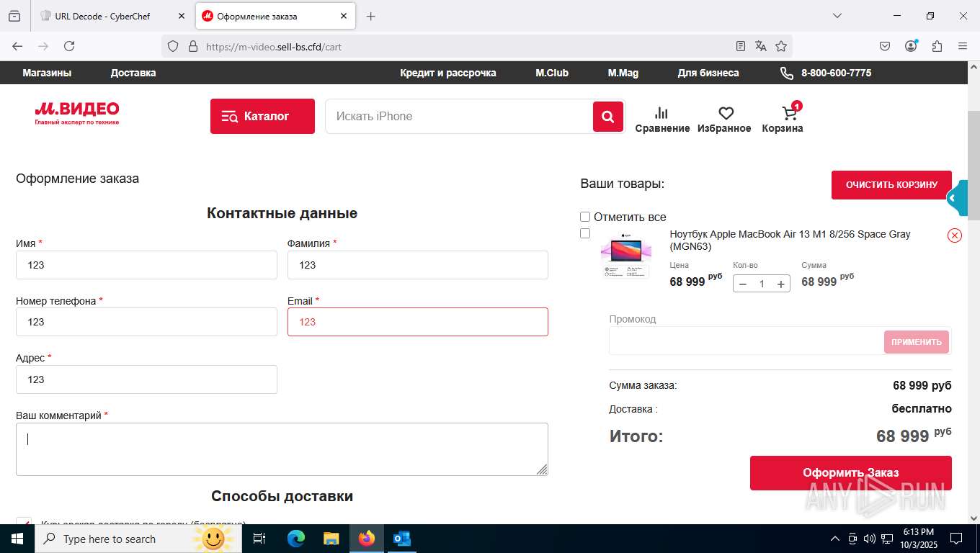Screen dimensions: 980x553
Task: Open Доставка in top menu
Action: tap(133, 73)
